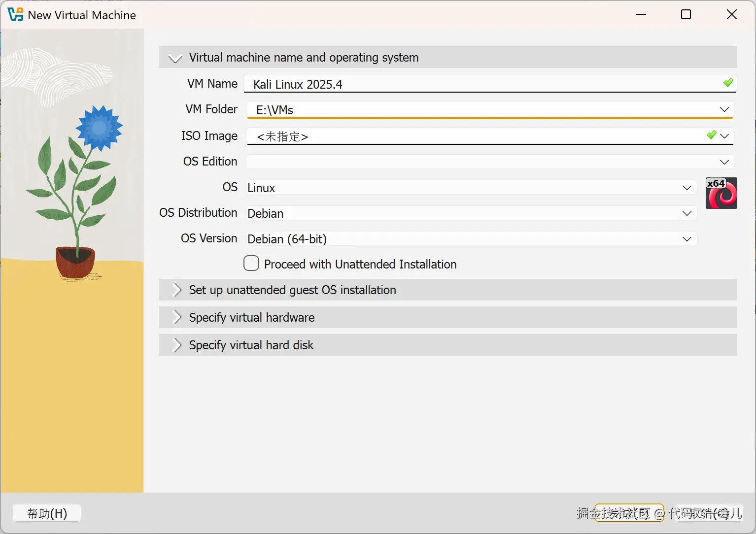Open OS Version dropdown showing Debian (64-bit)
The height and width of the screenshot is (534, 756).
(472, 238)
